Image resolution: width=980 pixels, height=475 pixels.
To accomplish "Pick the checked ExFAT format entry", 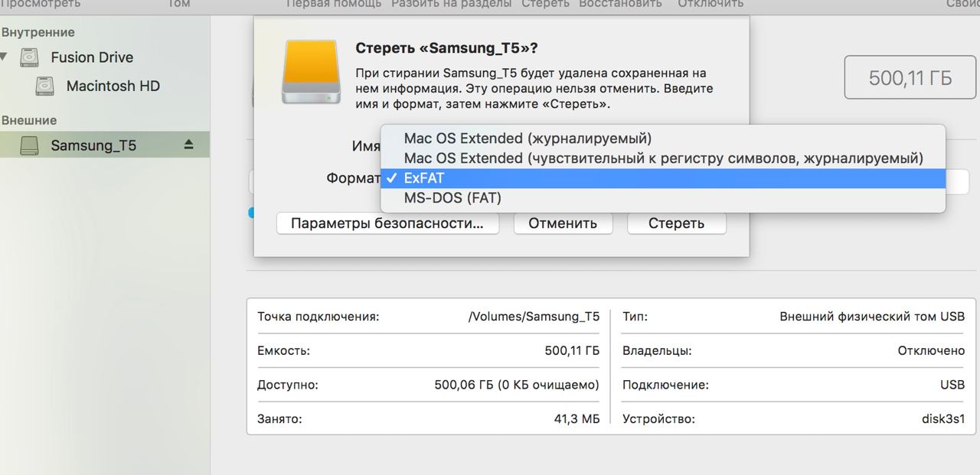I will 663,178.
